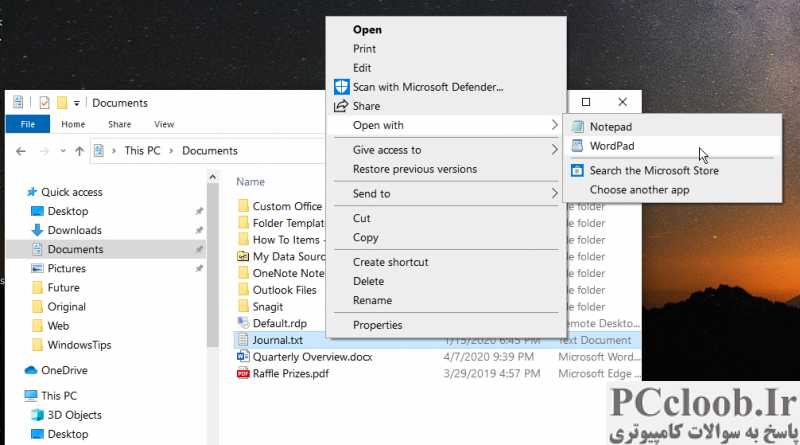Click the Microsoft Store bag icon
The height and width of the screenshot is (445, 800).
(578, 170)
